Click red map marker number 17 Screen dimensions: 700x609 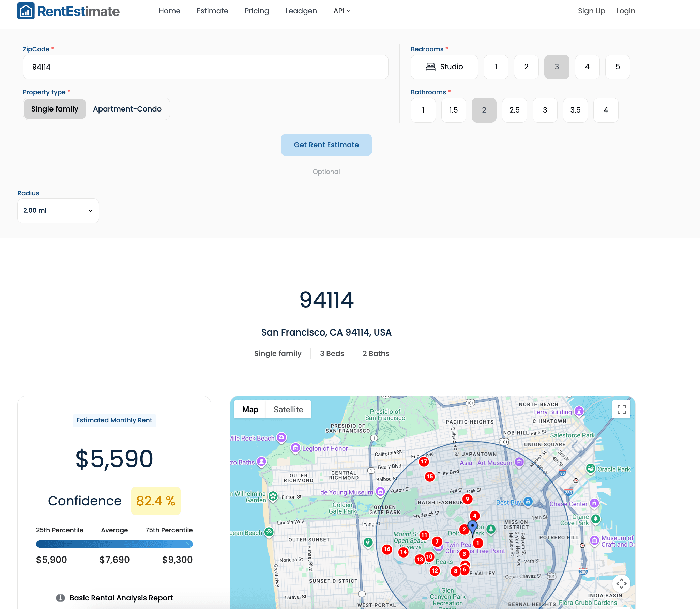[424, 461]
